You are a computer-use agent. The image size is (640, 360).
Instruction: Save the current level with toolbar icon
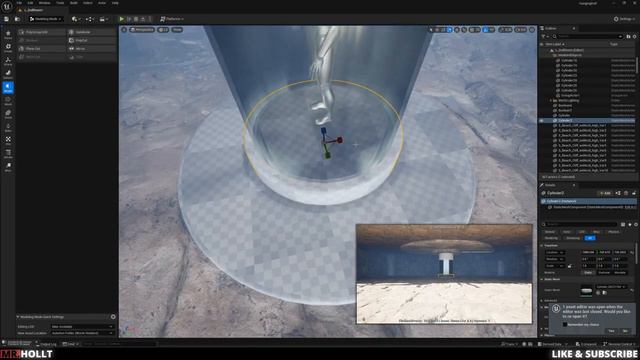[6, 19]
